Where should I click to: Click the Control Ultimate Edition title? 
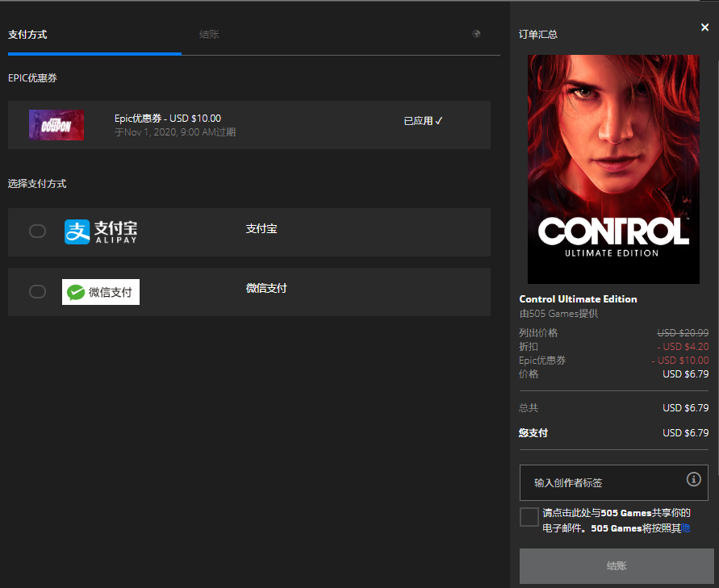click(x=578, y=299)
